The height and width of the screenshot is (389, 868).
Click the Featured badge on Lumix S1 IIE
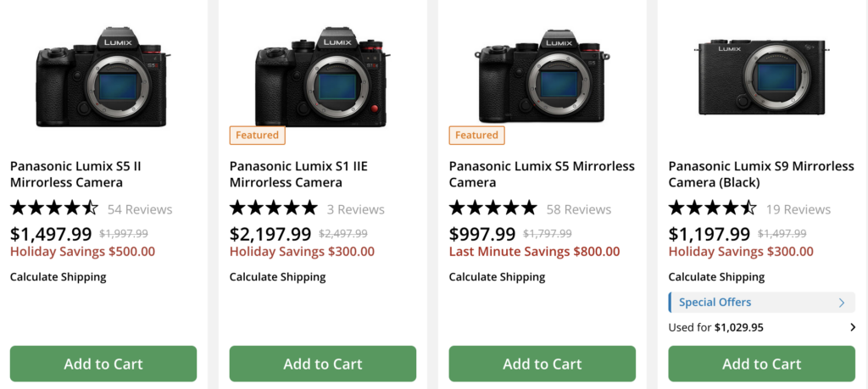point(258,135)
